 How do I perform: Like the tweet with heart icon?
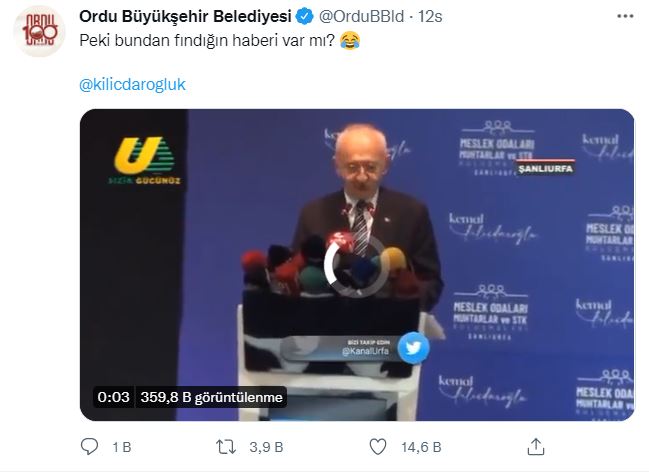click(377, 447)
